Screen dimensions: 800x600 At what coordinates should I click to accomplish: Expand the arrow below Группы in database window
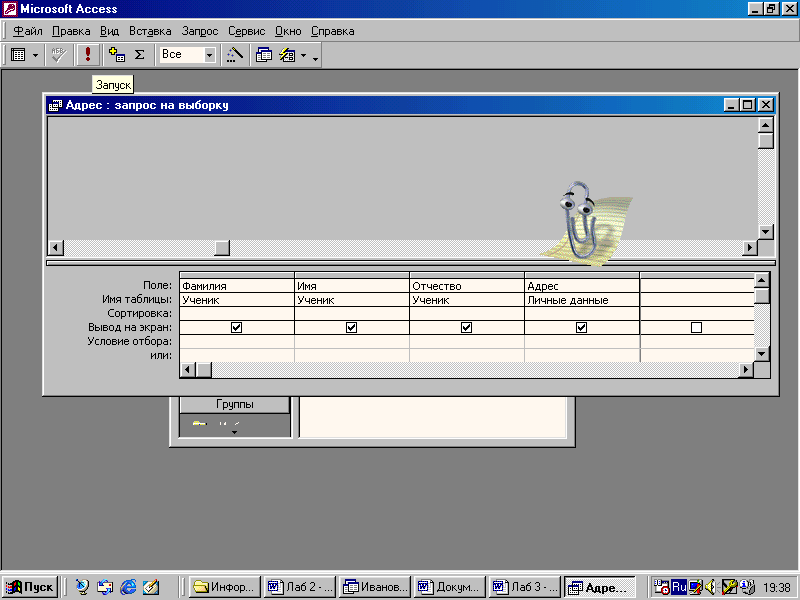click(234, 433)
